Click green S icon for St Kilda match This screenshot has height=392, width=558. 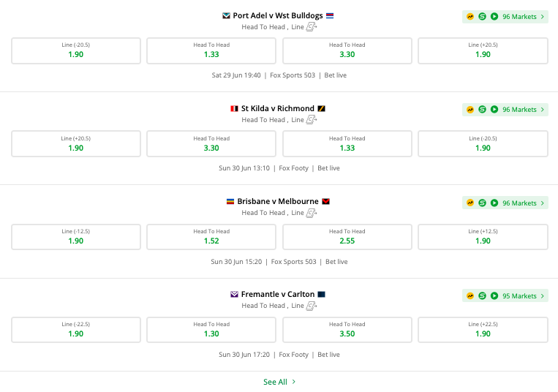pos(483,110)
